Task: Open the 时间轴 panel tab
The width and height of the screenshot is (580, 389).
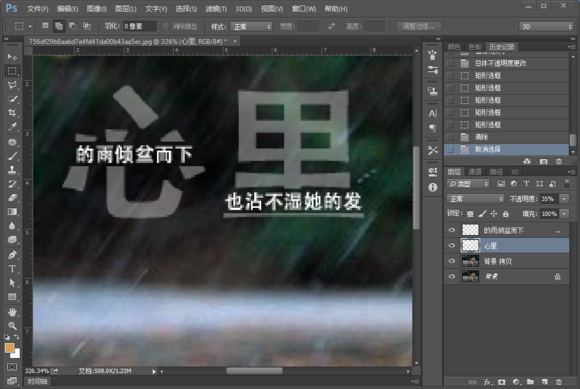Action: click(37, 382)
